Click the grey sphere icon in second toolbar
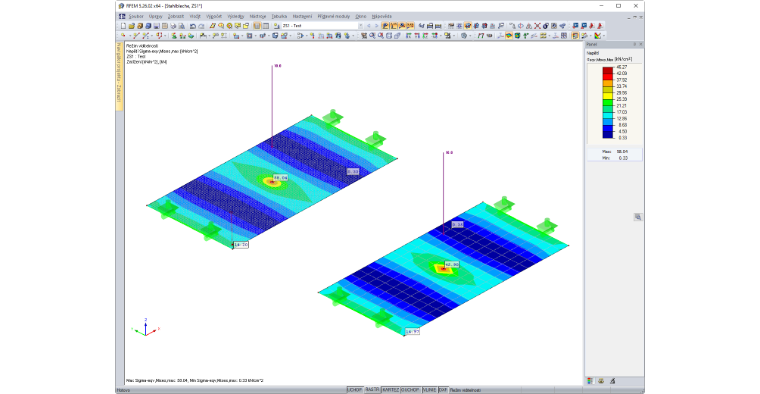The height and width of the screenshot is (394, 760). click(463, 35)
